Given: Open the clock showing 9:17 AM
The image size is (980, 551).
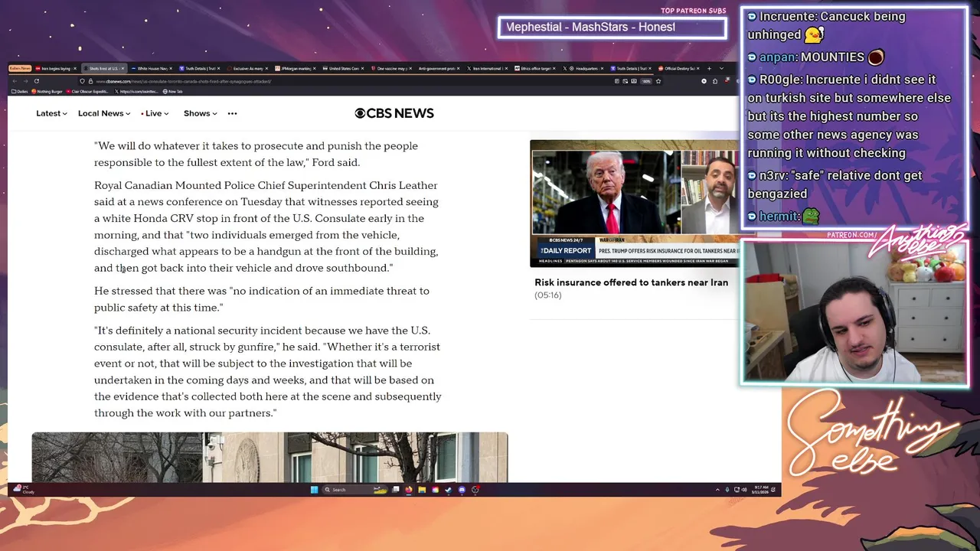Looking at the screenshot, I should (761, 490).
